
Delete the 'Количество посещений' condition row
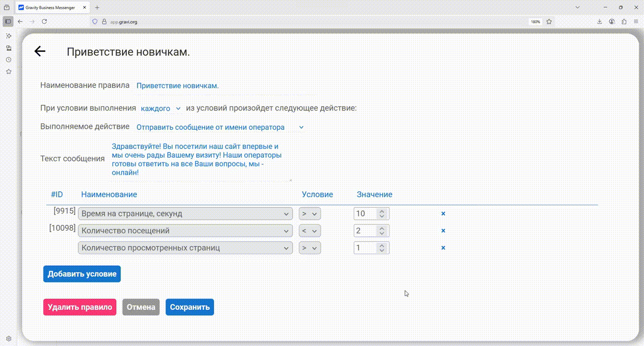click(x=443, y=231)
